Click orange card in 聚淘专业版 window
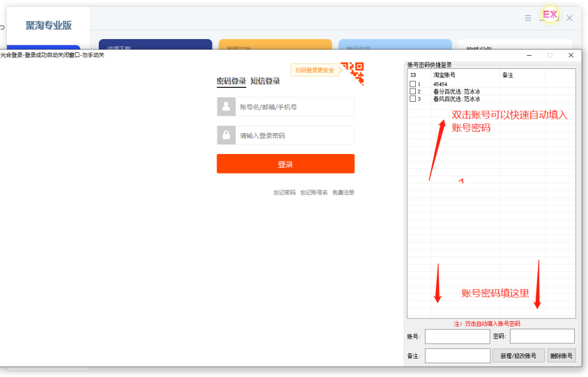Image resolution: width=588 pixels, height=377 pixels. point(275,44)
